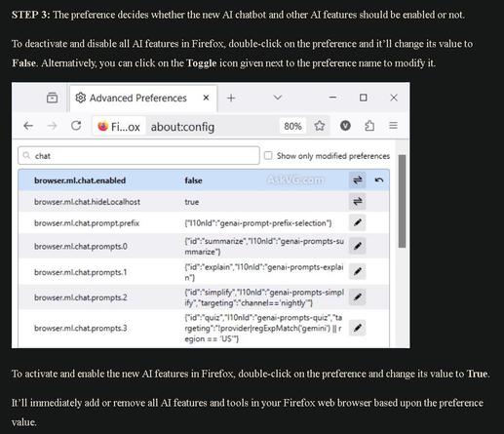Click the Firefox identity icon in address bar
Screen dimensions: 504x434
119,127
